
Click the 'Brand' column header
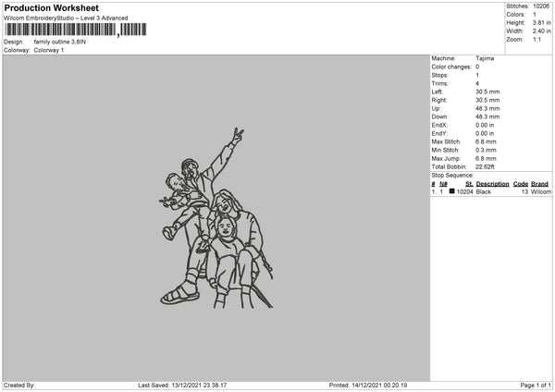tap(539, 184)
